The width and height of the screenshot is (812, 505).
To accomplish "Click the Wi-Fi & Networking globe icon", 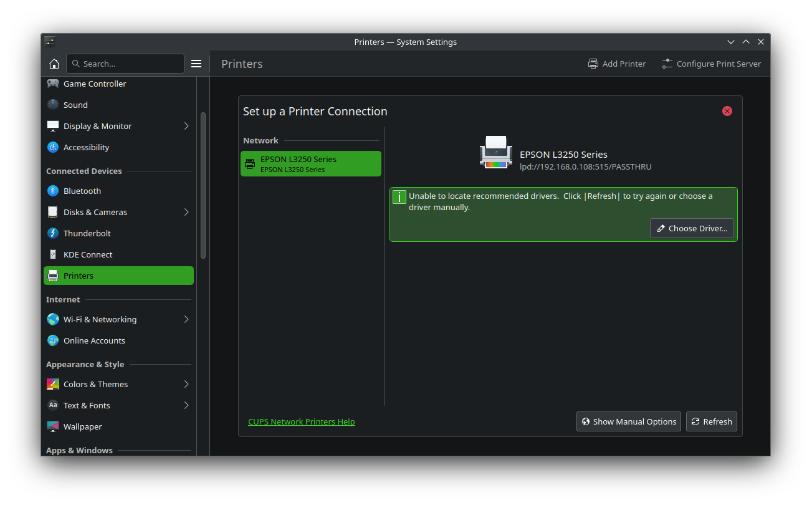I will coord(53,319).
